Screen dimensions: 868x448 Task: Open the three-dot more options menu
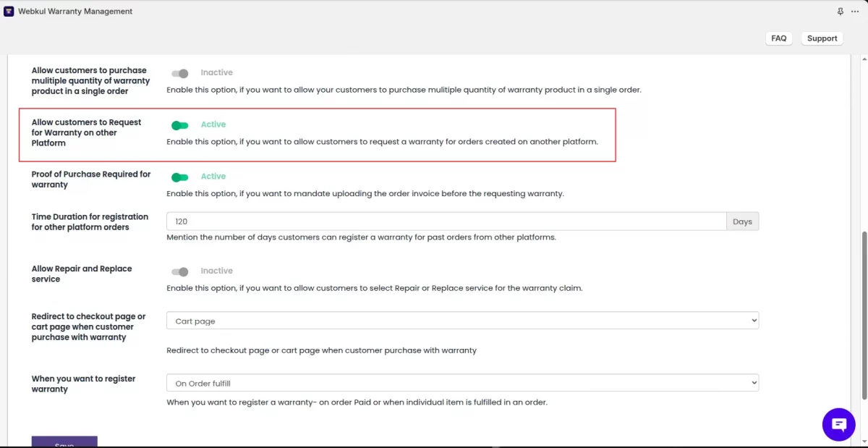(x=855, y=12)
